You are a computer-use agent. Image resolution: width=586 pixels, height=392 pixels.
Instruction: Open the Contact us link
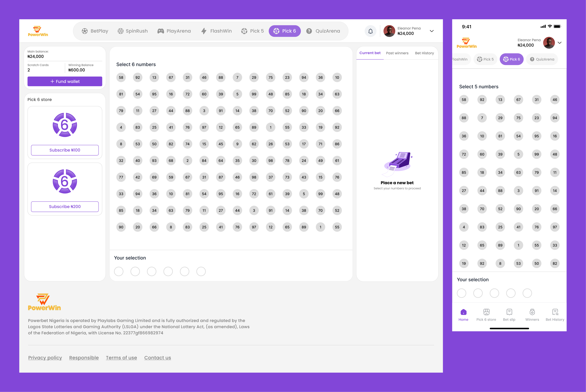[158, 358]
